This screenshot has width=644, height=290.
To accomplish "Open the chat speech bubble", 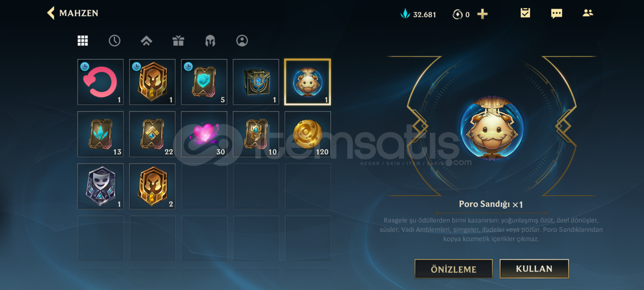I will pyautogui.click(x=557, y=13).
